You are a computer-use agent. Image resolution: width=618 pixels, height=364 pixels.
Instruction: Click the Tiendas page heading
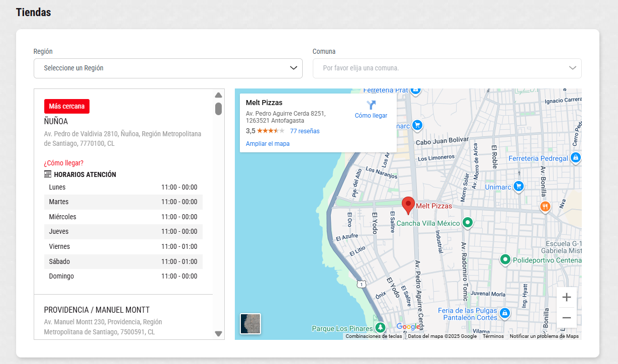pos(34,12)
